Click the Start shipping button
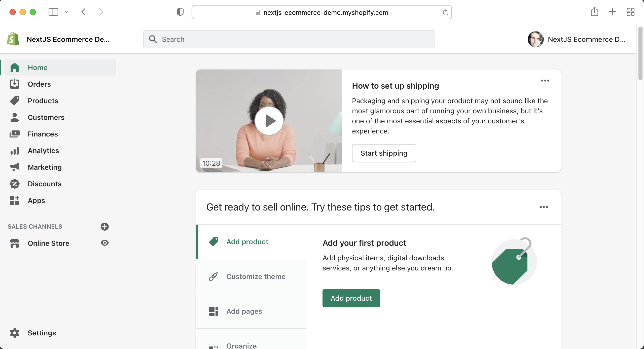The height and width of the screenshot is (349, 644). (x=384, y=153)
